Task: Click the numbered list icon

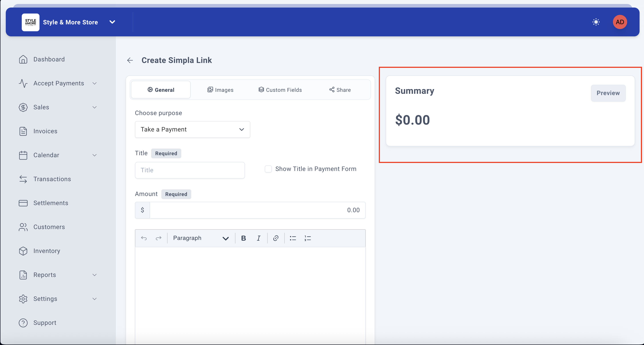Action: 308,238
